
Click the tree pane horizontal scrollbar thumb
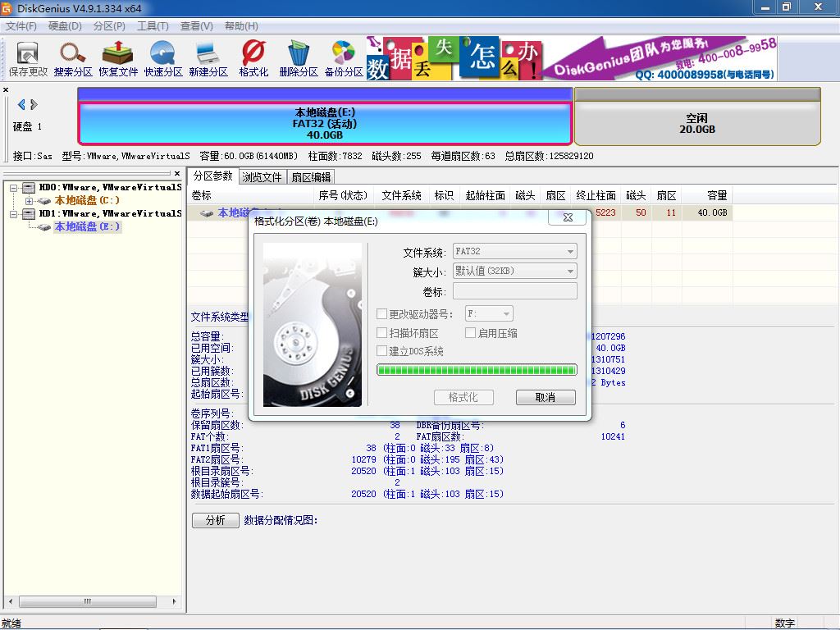87,601
